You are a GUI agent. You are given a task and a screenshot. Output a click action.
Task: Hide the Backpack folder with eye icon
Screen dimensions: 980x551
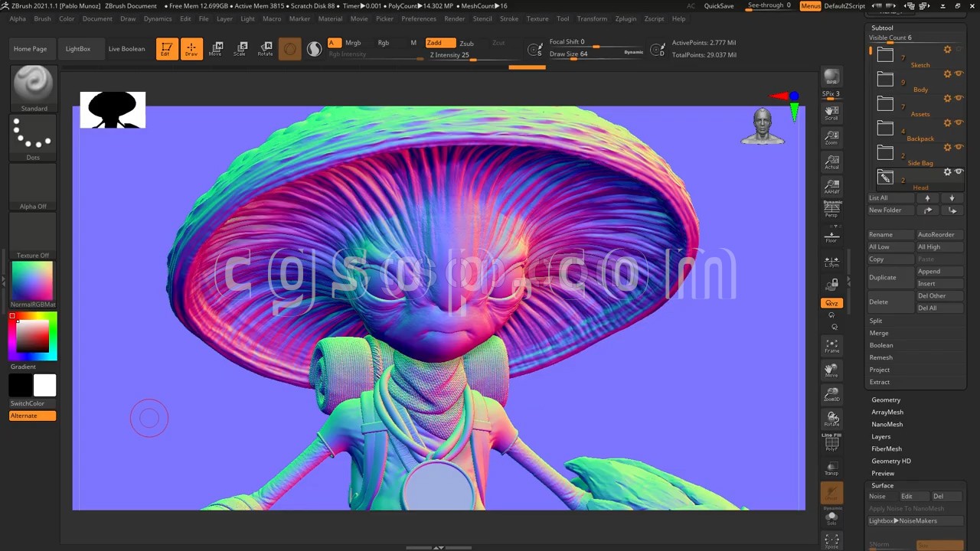(959, 122)
